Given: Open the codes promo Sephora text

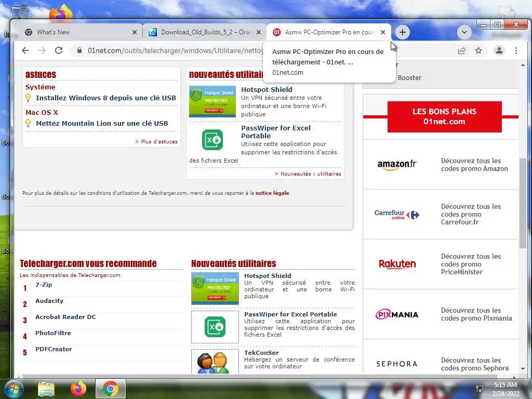Looking at the screenshot, I should click(475, 364).
